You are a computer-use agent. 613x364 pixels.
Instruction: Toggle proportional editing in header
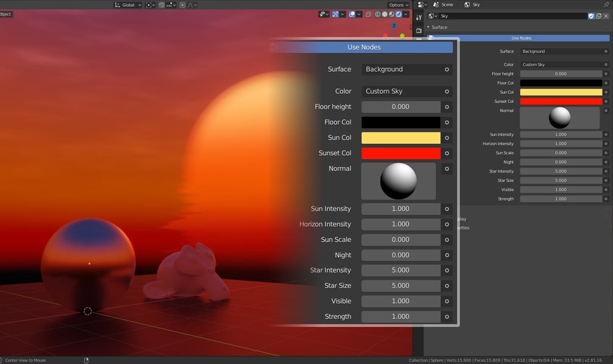point(182,5)
